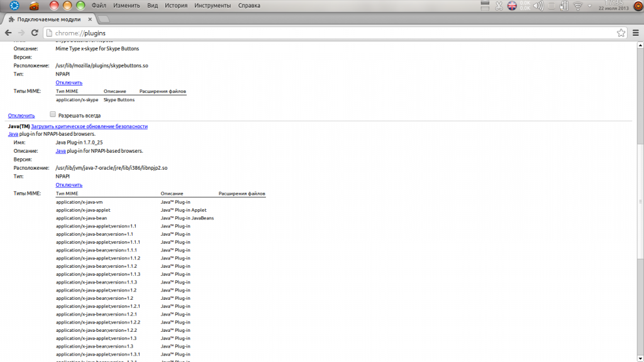The image size is (644, 362).
Task: Expand hidden tray icons with the small arrow
Action: 590,6
